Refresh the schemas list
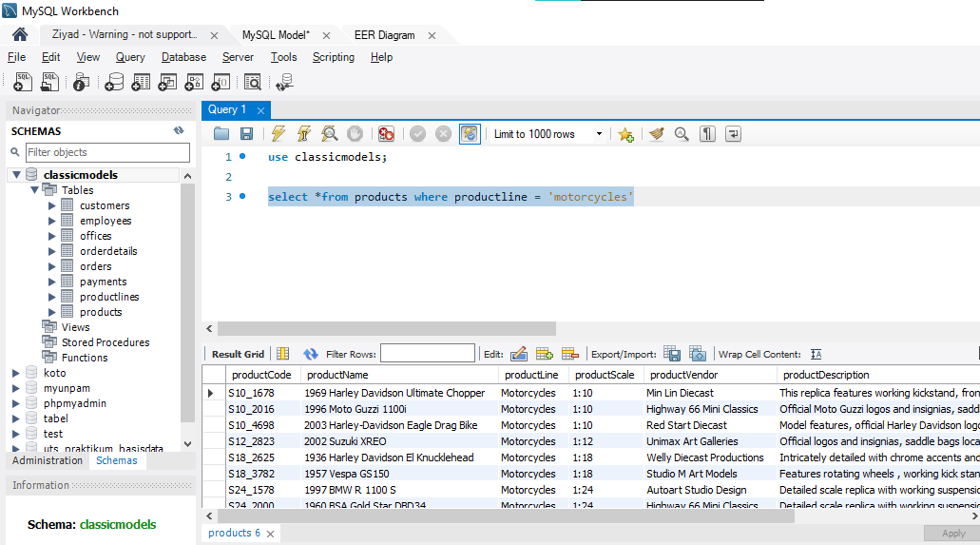 179,130
